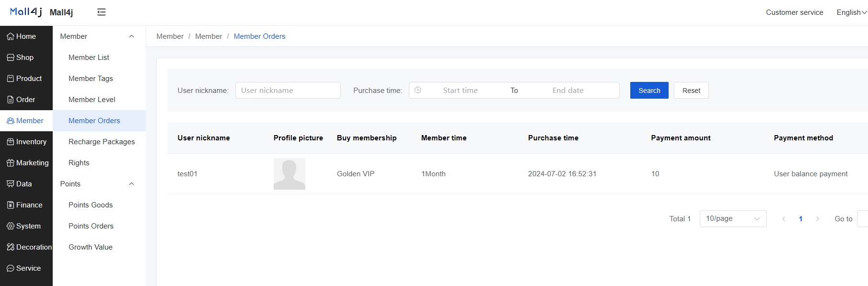Click the Member people icon
The image size is (868, 286).
point(11,121)
